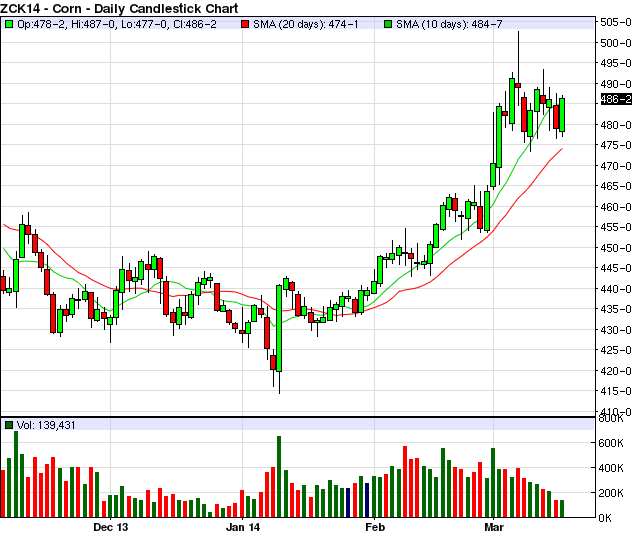Screen dimensions: 640x536
Task: Click the 460-0 price axis label
Action: point(616,207)
